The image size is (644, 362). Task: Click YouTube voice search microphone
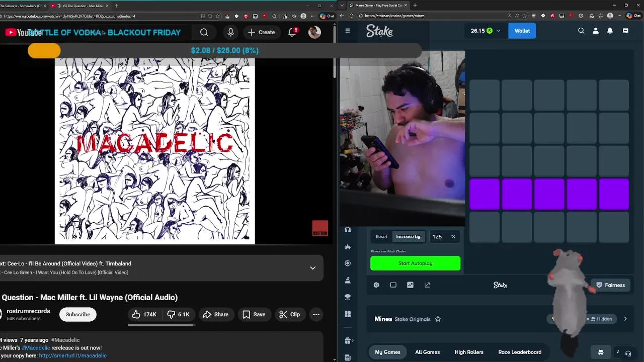coord(231,32)
